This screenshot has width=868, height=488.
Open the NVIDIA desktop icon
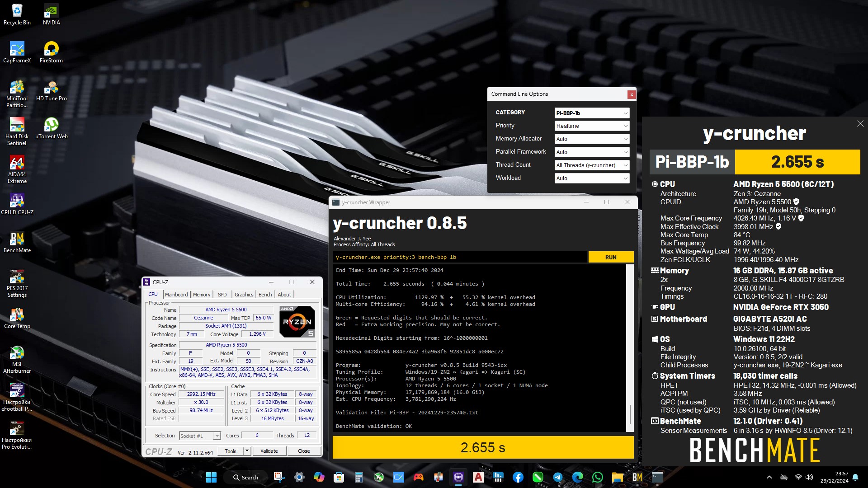51,14
